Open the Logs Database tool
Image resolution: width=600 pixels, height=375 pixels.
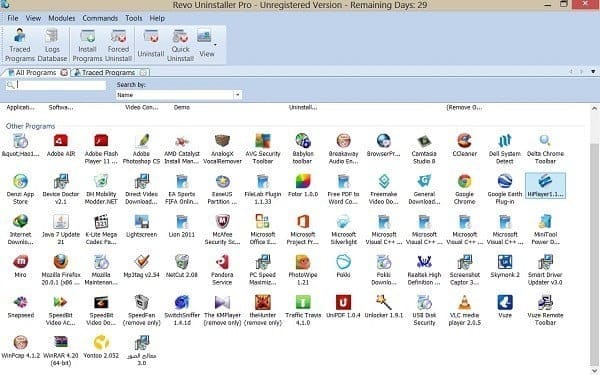(52, 45)
